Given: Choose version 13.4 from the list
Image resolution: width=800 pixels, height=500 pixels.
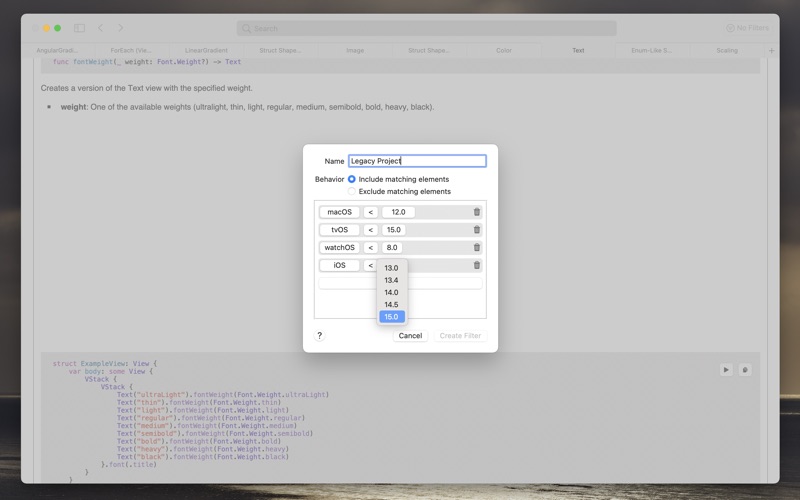Looking at the screenshot, I should coord(392,280).
